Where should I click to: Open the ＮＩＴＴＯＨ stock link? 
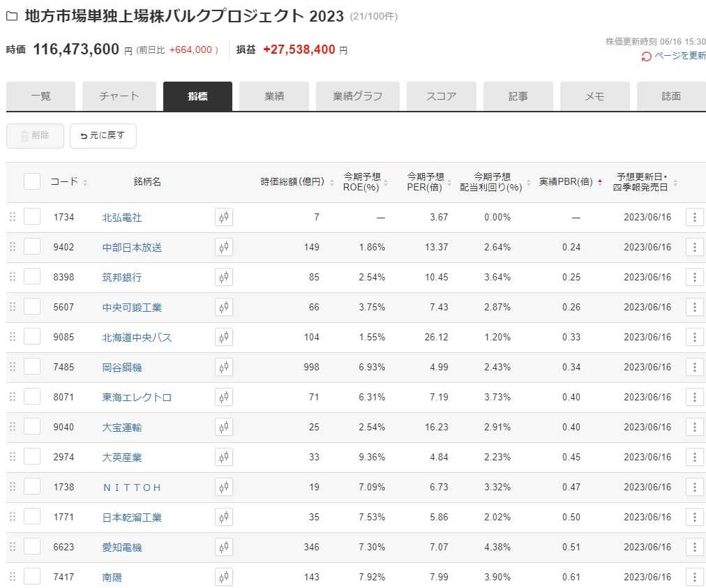pyautogui.click(x=132, y=488)
